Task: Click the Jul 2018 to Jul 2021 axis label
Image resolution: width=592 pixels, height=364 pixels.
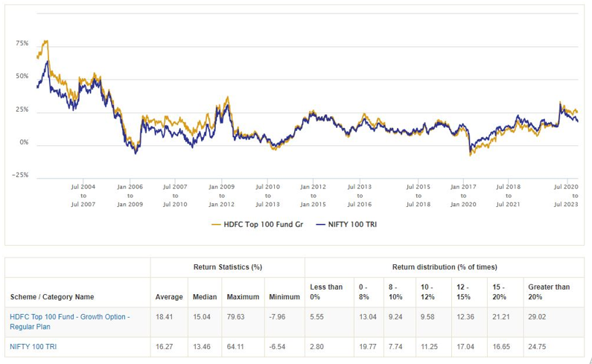Action: click(508, 196)
